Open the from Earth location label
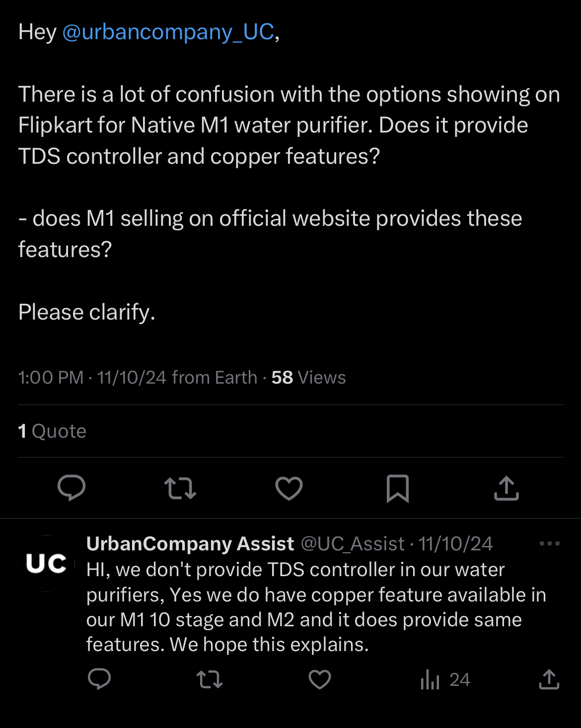The image size is (581, 728). (x=215, y=378)
